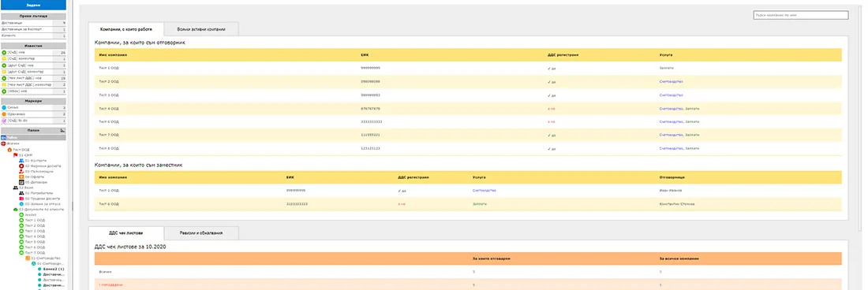868x290 pixels.
Task: Open the 'ДДС чек листове' tab
Action: coord(125,233)
